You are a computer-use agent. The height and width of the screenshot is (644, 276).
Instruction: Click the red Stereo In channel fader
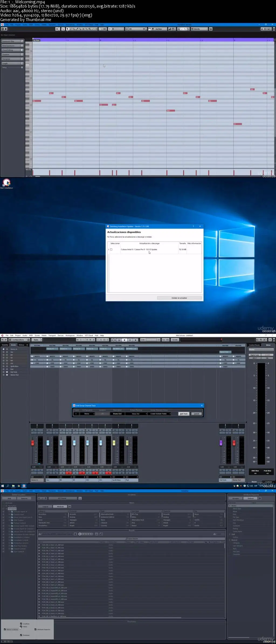tap(33, 443)
